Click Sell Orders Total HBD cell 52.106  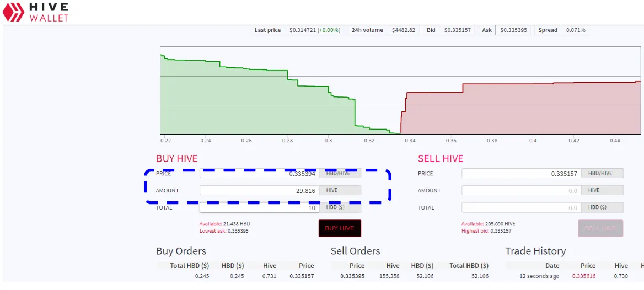tap(479, 276)
